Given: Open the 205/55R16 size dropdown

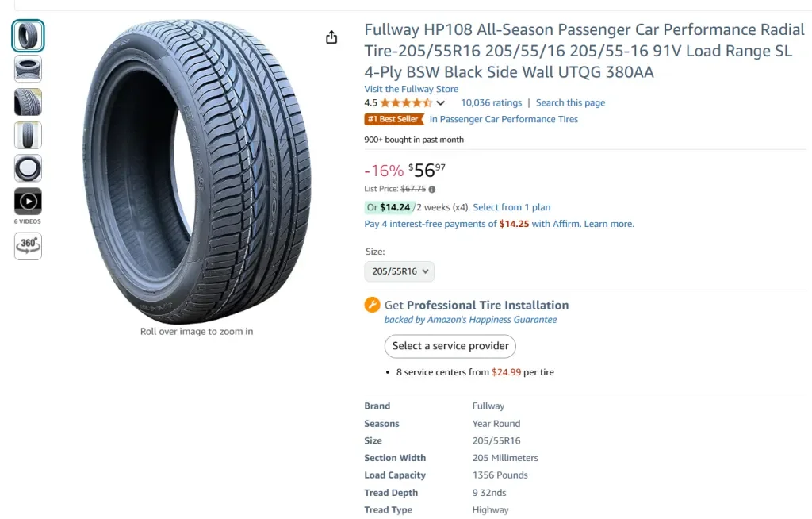Looking at the screenshot, I should pyautogui.click(x=400, y=271).
